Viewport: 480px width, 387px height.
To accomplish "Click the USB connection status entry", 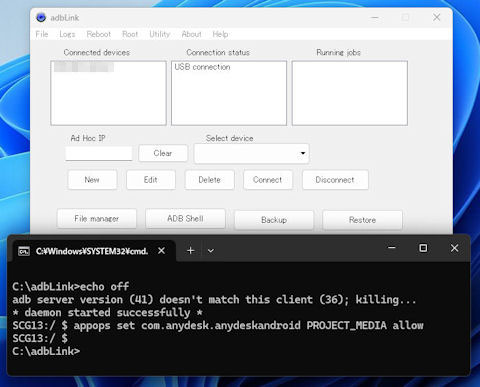I will coord(202,67).
